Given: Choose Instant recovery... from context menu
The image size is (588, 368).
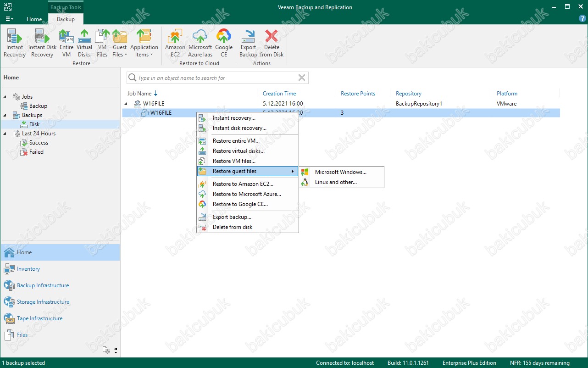Looking at the screenshot, I should pyautogui.click(x=248, y=118).
